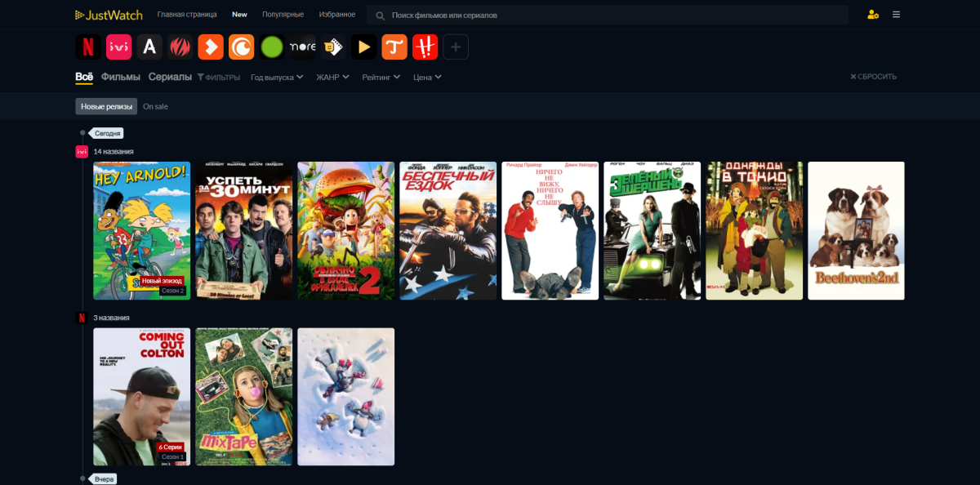
Task: Select the Crunchyroll provider icon
Action: click(242, 47)
